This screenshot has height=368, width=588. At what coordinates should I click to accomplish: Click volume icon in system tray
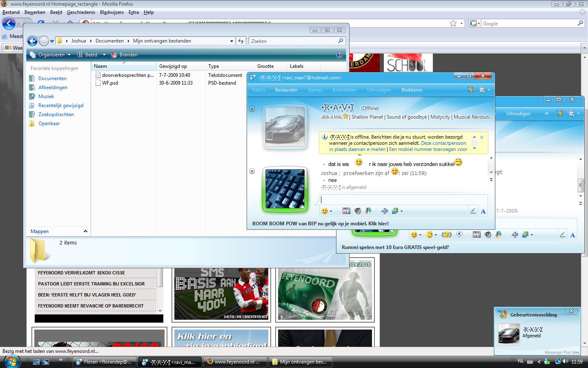click(x=566, y=361)
